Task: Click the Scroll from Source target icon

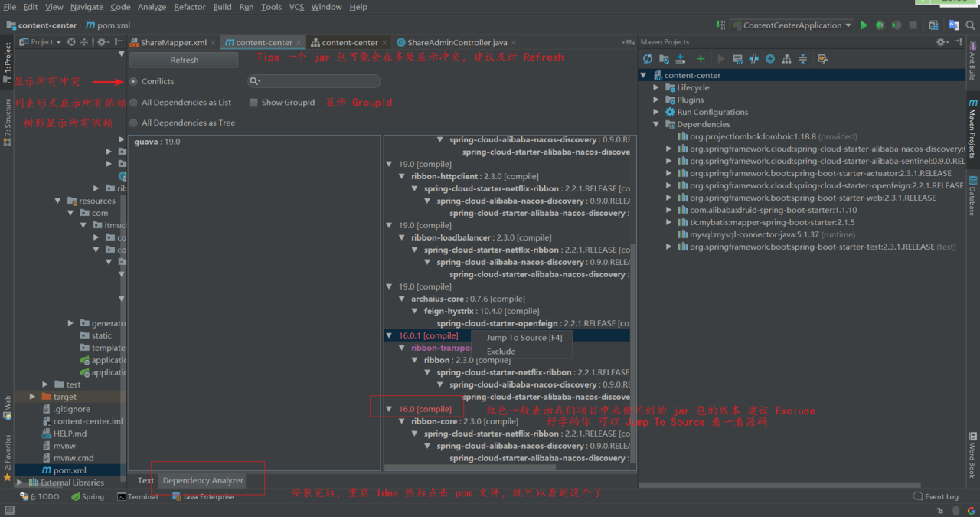Action: click(72, 42)
